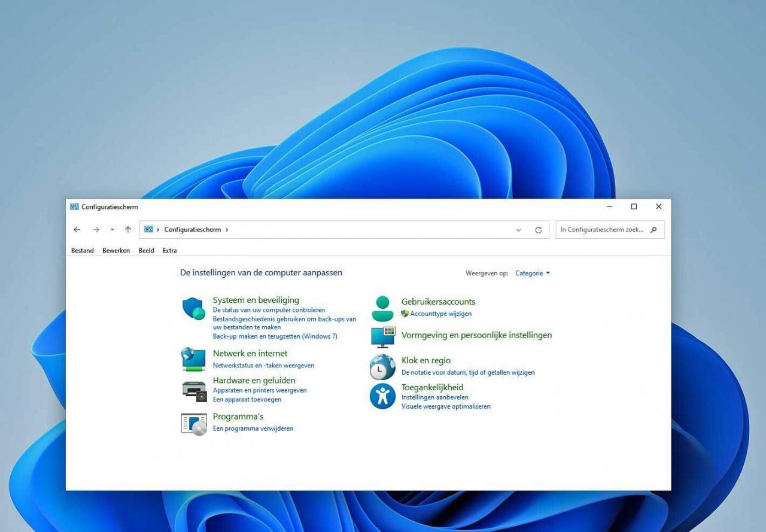Open Back-up maken en terugzetten (Windows 7)
The image size is (766, 532).
(275, 336)
